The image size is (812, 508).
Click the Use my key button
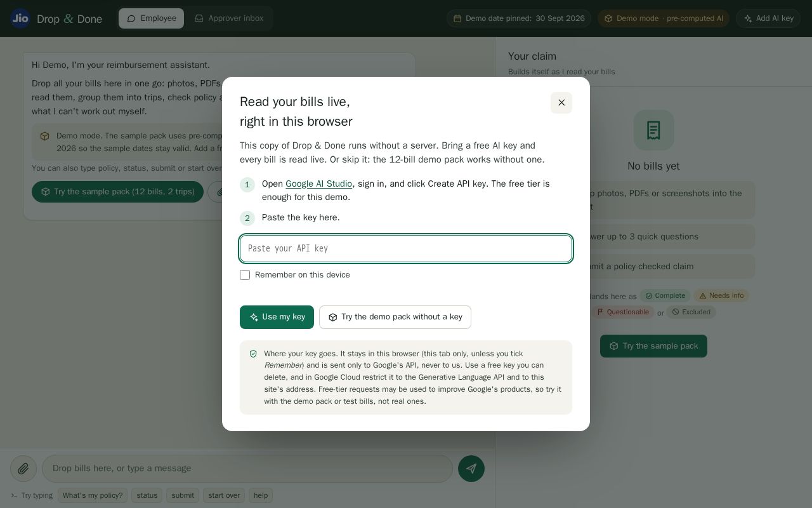tap(277, 317)
